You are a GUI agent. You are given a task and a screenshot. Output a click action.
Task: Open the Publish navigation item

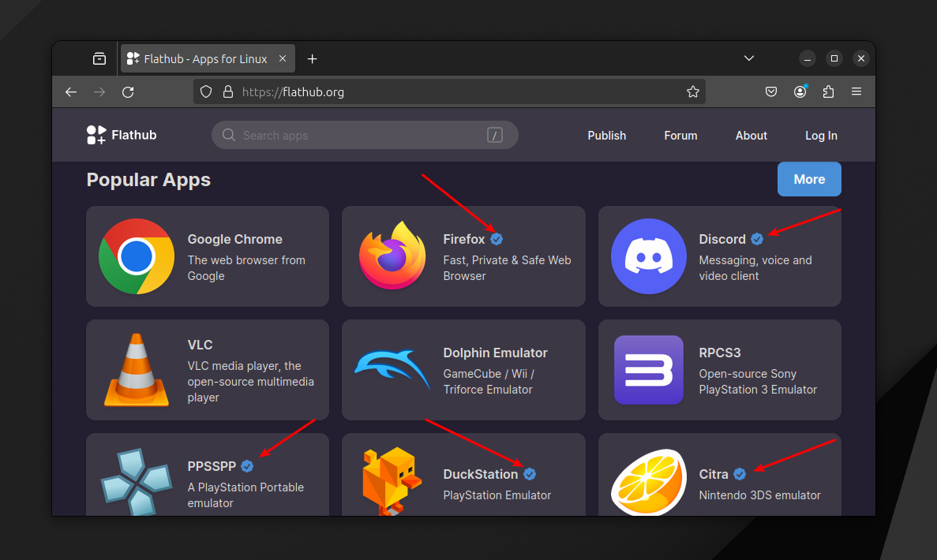606,136
